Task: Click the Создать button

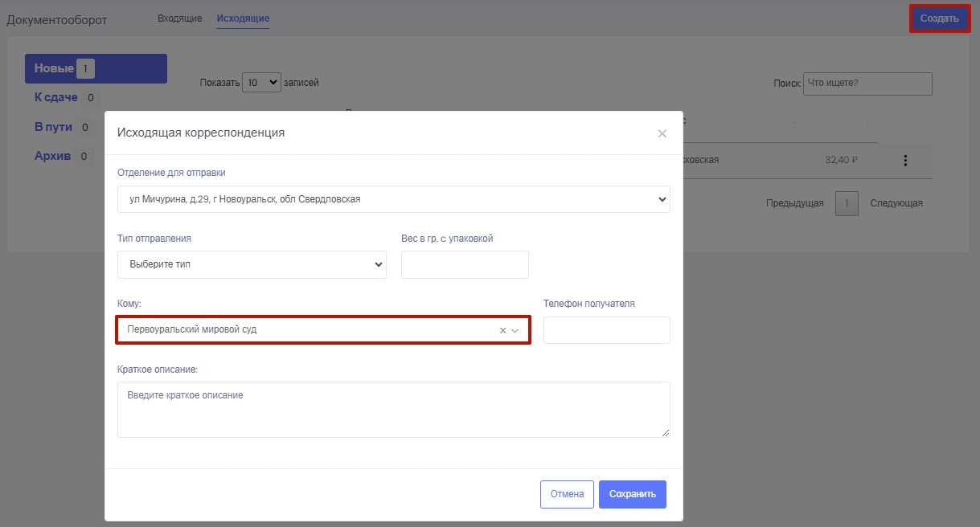Action: tap(939, 18)
